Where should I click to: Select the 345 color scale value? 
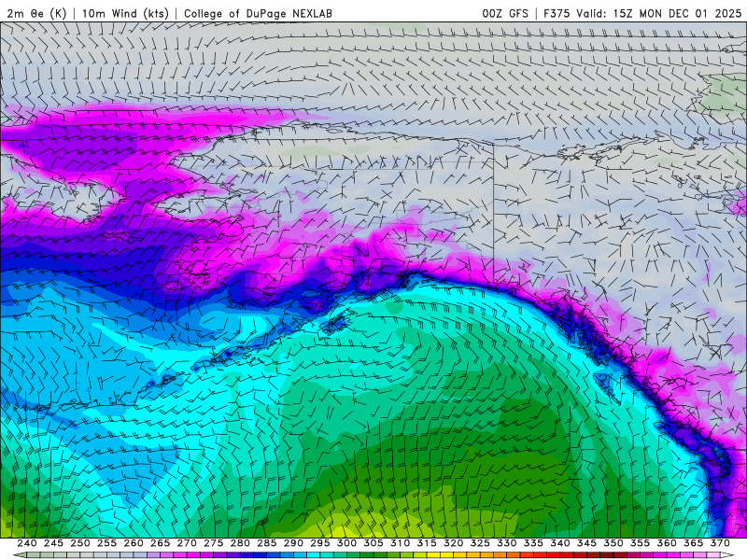587,543
